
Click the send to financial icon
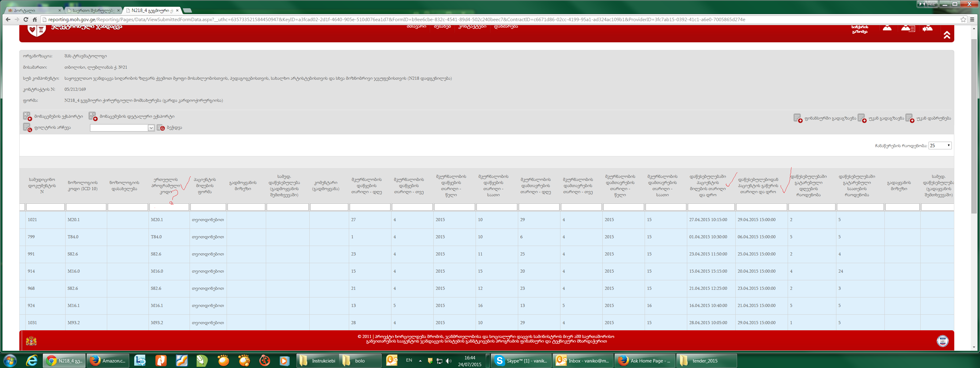797,118
